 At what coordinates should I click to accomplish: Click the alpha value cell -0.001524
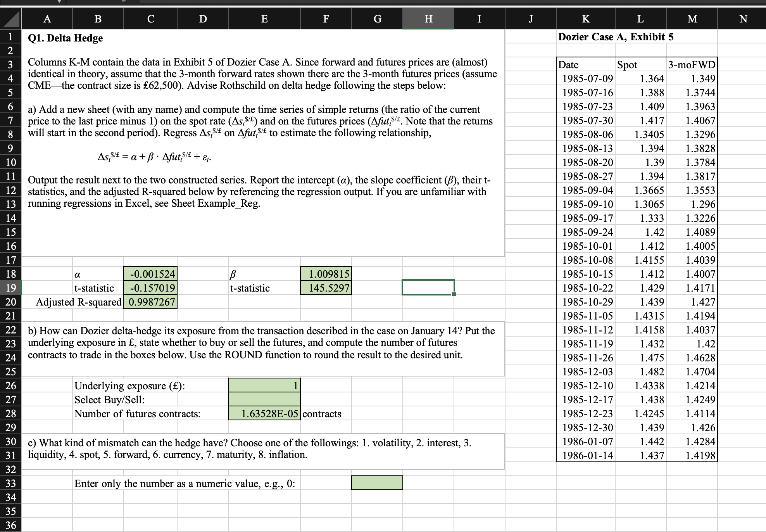pos(150,274)
